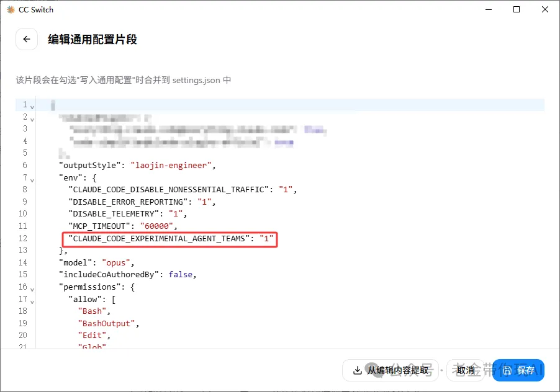Click the CC Switch app icon in title bar

coord(10,9)
